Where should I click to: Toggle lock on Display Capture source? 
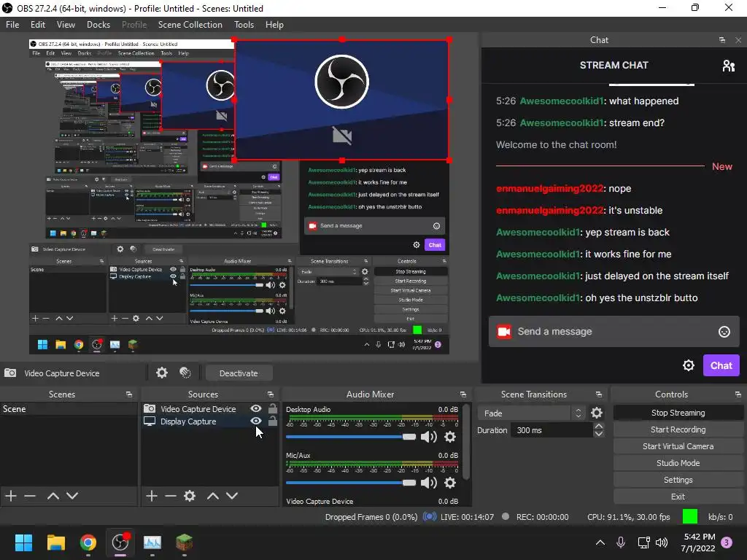click(273, 421)
